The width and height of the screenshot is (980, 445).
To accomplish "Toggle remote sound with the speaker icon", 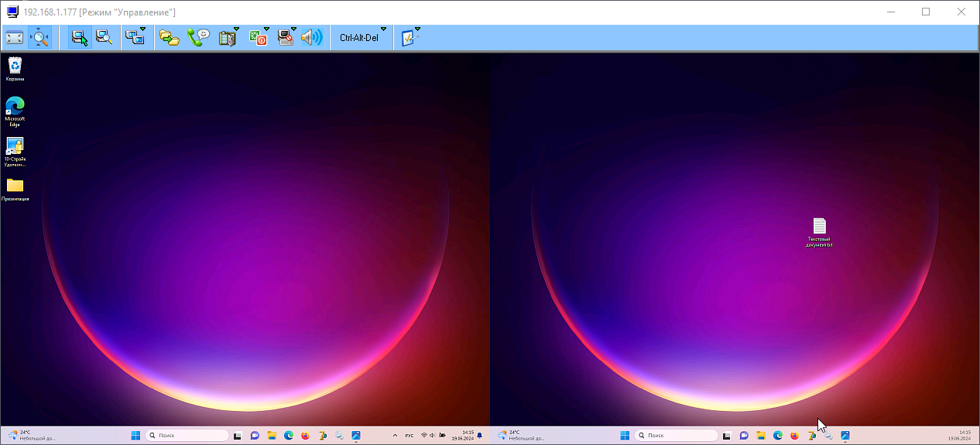I will pyautogui.click(x=311, y=37).
